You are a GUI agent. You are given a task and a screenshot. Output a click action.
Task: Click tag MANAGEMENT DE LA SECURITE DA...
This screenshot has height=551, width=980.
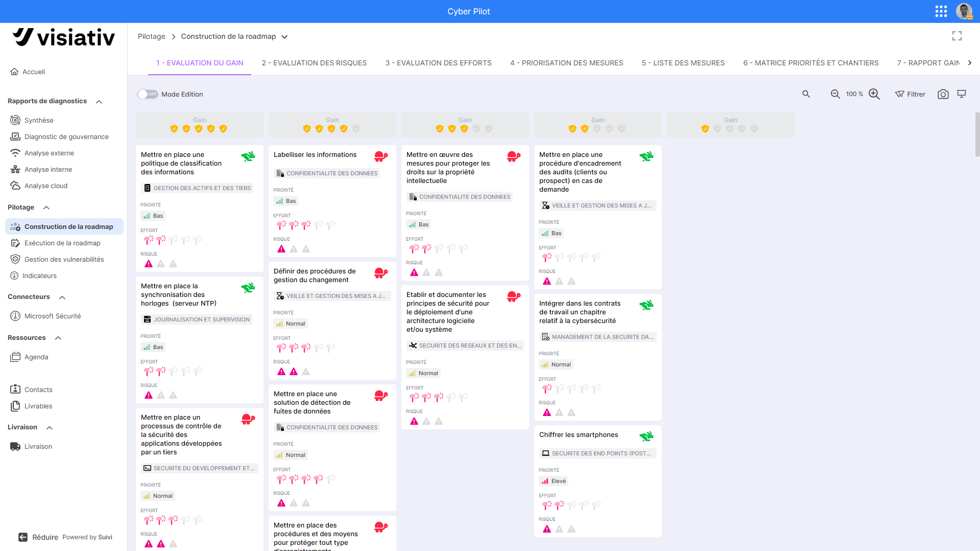pyautogui.click(x=597, y=337)
